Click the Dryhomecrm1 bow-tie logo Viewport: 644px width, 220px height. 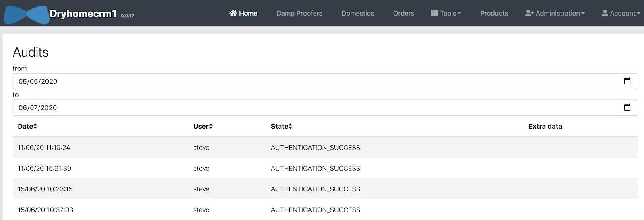[26, 14]
